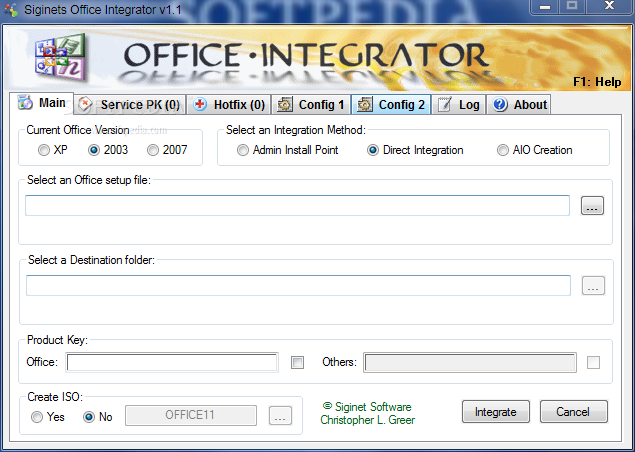Open the About tab
The width and height of the screenshot is (635, 452).
[519, 104]
